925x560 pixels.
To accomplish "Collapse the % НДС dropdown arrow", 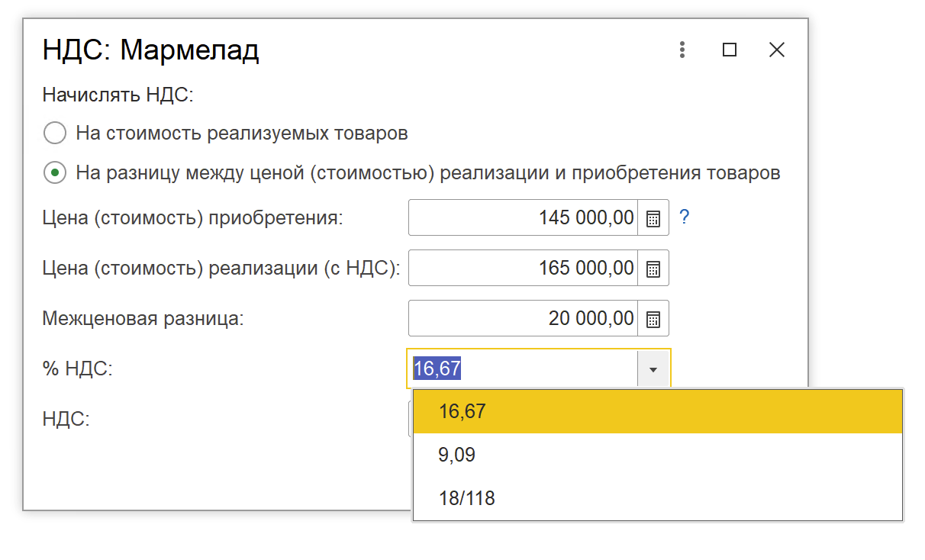I will point(653,369).
